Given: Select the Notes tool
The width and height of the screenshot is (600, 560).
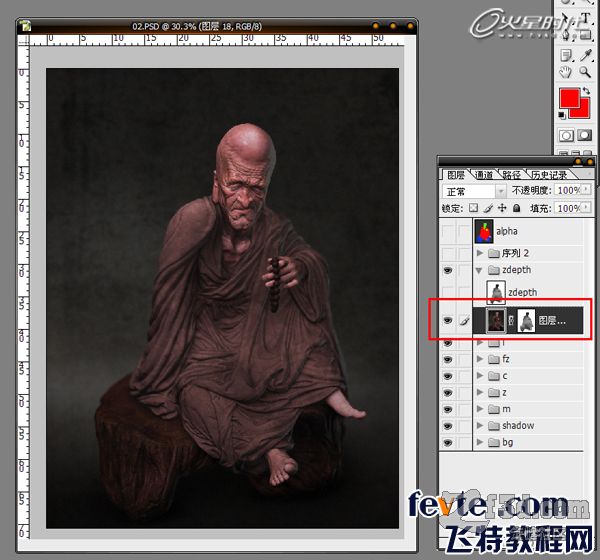Looking at the screenshot, I should point(566,55).
